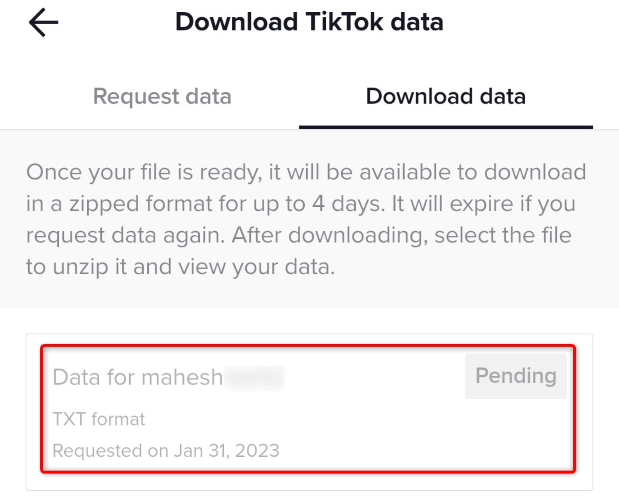This screenshot has width=619, height=500.
Task: Select the Download data tab
Action: [x=446, y=97]
